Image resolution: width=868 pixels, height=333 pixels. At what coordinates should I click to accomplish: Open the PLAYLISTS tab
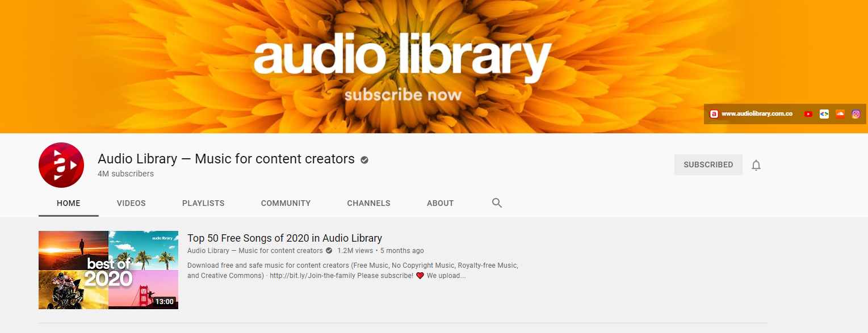203,203
